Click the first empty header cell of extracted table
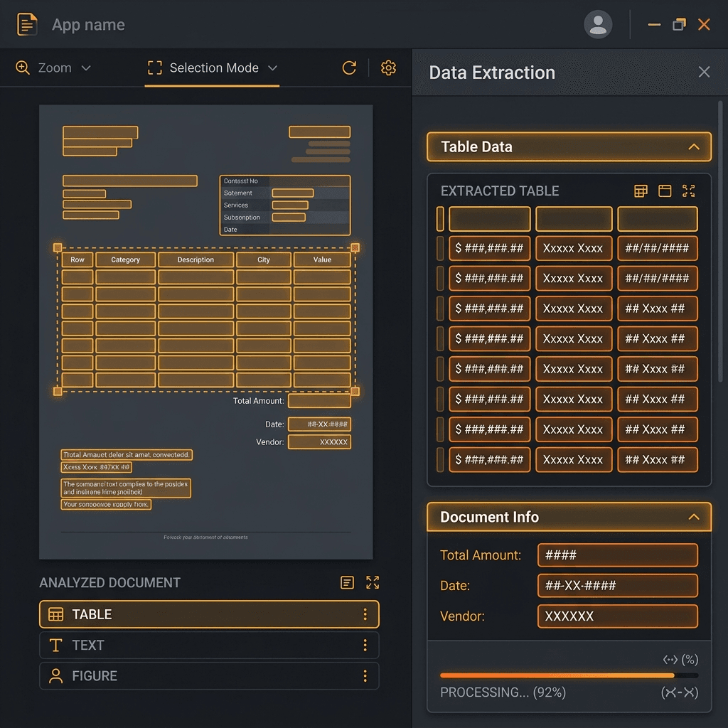Screen dimensions: 728x728 coord(489,219)
